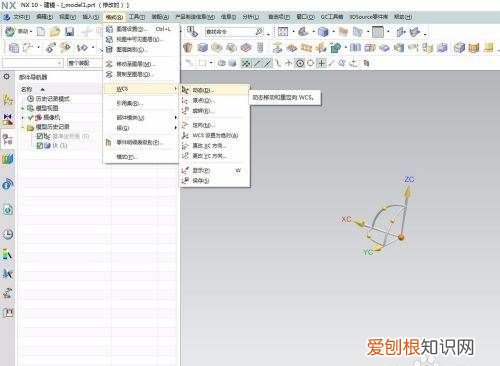Click the Dynamic WCS icon in submenu

(x=186, y=90)
